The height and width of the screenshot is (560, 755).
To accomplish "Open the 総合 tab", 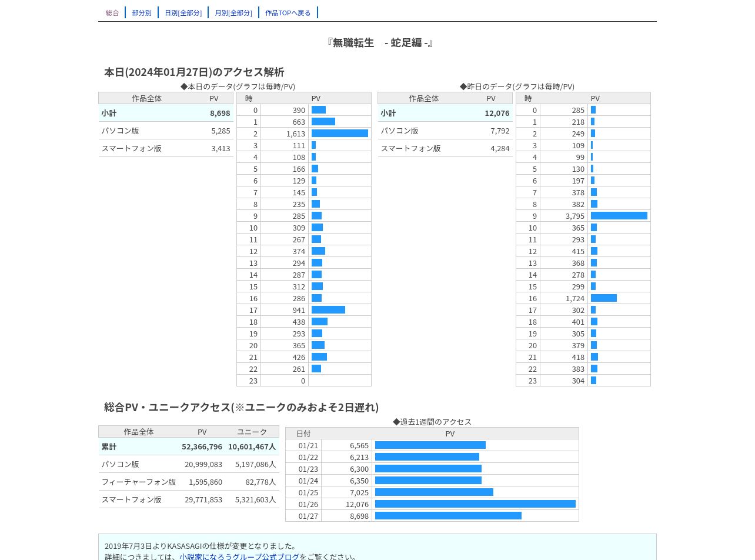I will click(112, 12).
